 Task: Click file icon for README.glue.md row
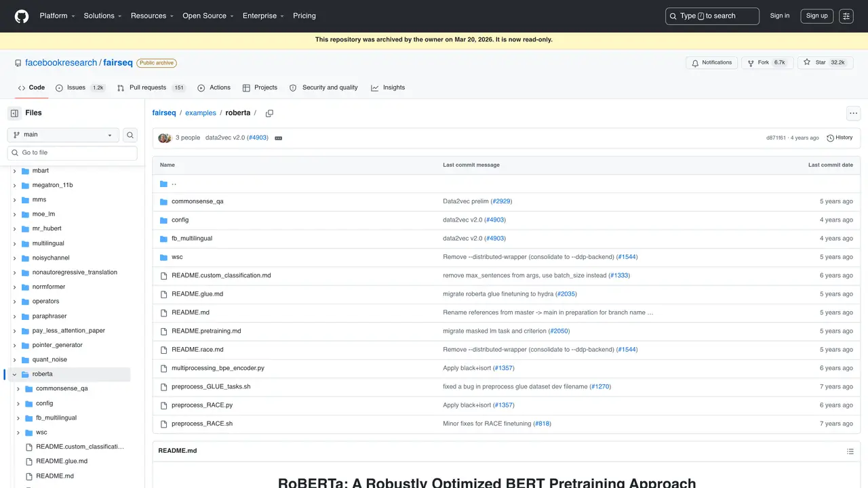[x=163, y=294]
